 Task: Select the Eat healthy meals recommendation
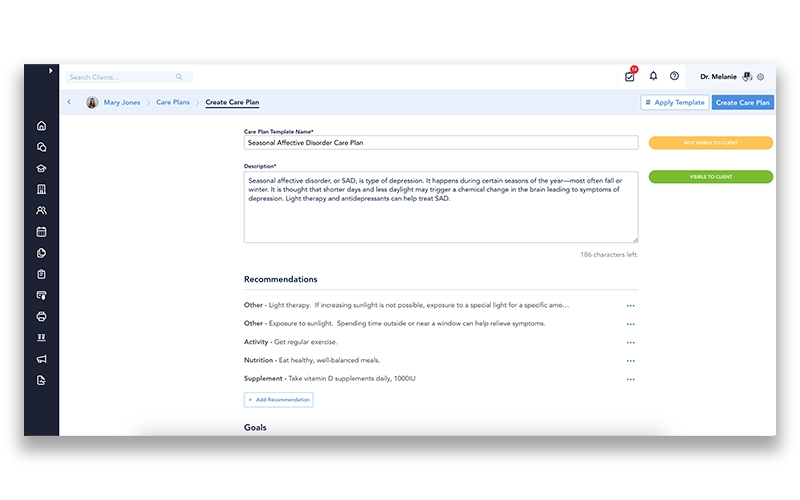(312, 360)
